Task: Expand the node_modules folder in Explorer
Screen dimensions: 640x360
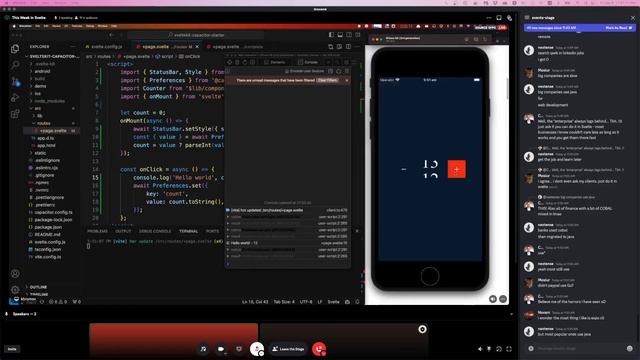Action: tap(49, 101)
